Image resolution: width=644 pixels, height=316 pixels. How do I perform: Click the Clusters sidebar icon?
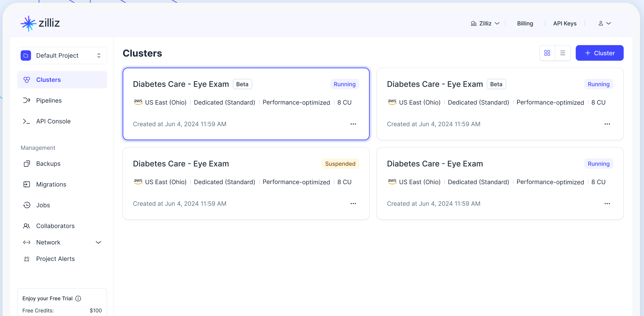[x=27, y=80]
